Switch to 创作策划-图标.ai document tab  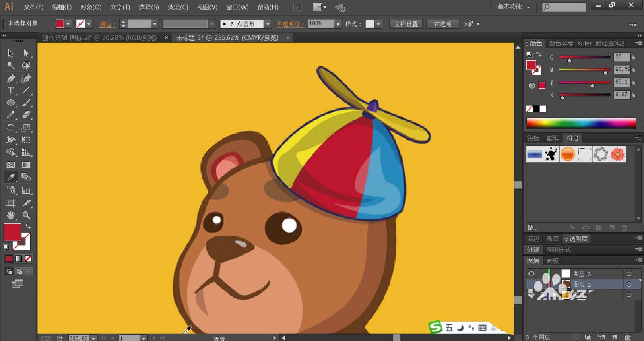coord(99,37)
